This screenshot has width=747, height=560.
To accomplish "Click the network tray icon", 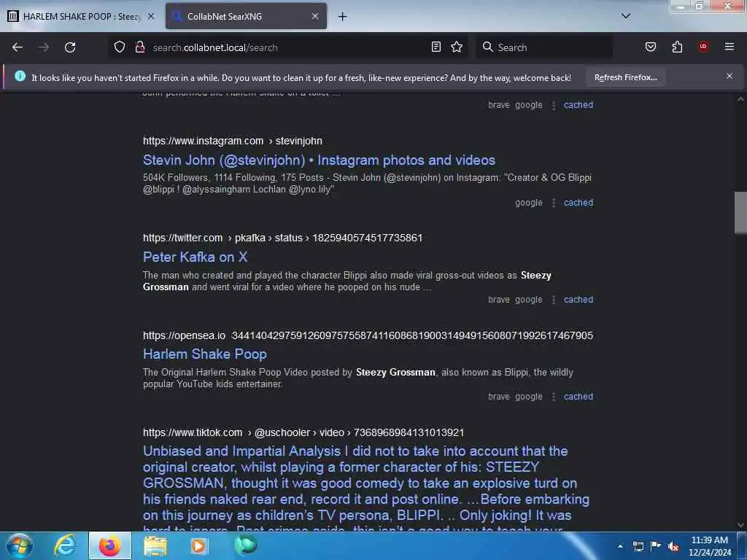I will 638,547.
